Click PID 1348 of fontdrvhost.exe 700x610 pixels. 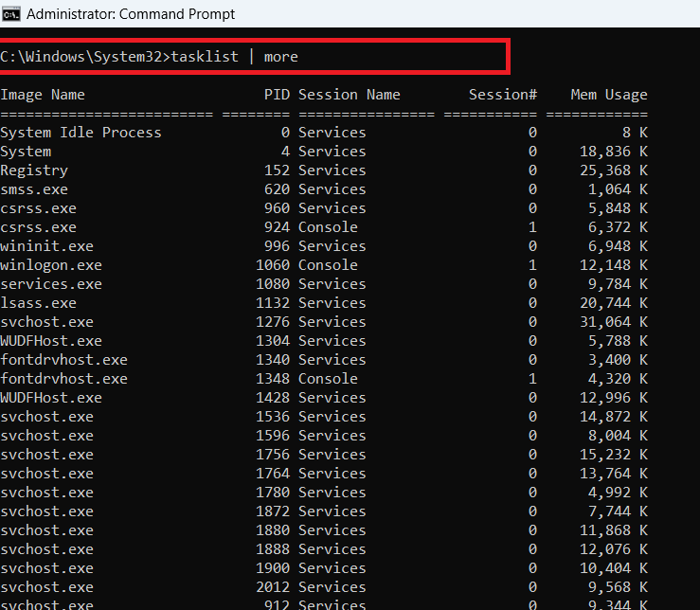pos(273,379)
